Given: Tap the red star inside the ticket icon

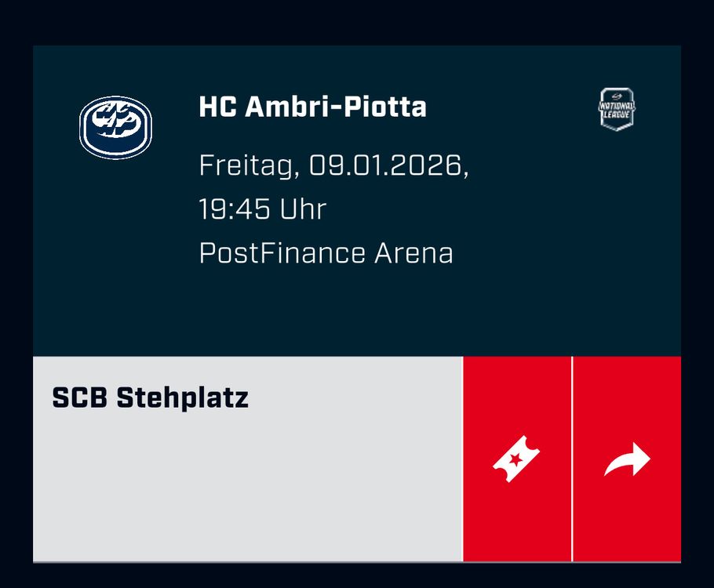Looking at the screenshot, I should click(x=516, y=459).
